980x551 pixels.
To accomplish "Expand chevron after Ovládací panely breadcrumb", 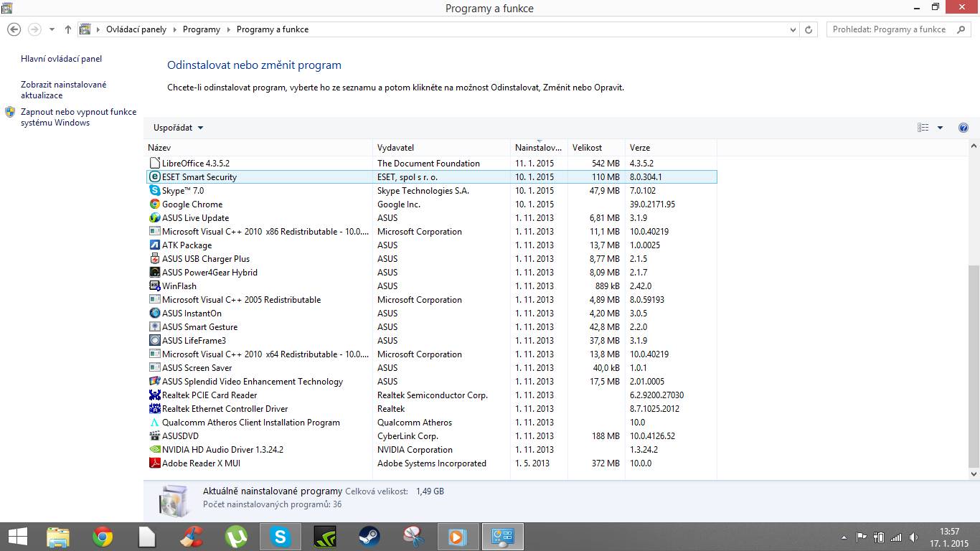I will point(174,29).
